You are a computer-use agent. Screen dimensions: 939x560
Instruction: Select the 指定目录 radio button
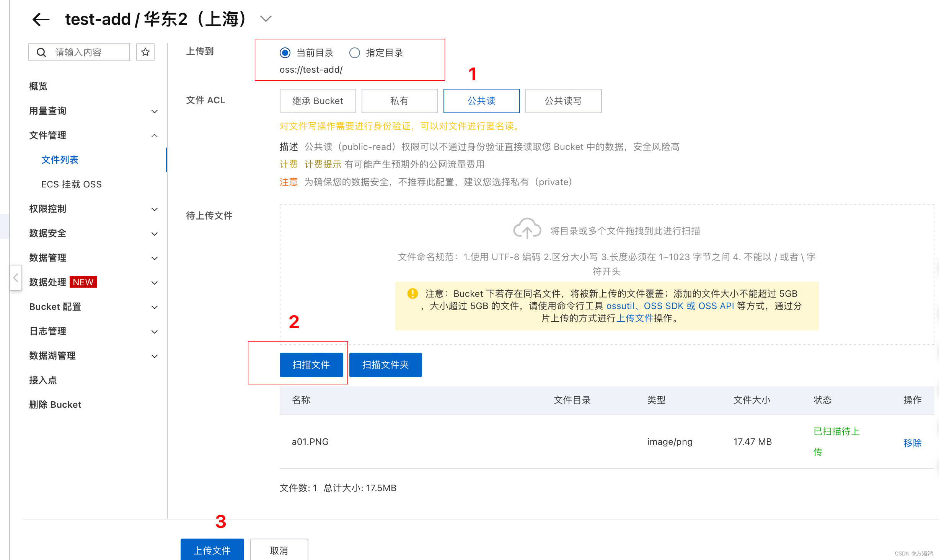tap(355, 53)
